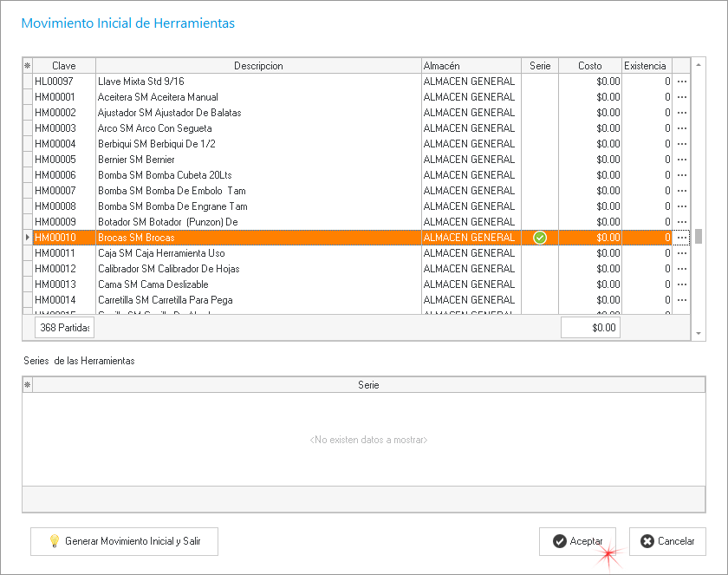Open ellipsis button for Cama Deslizable row

[682, 284]
